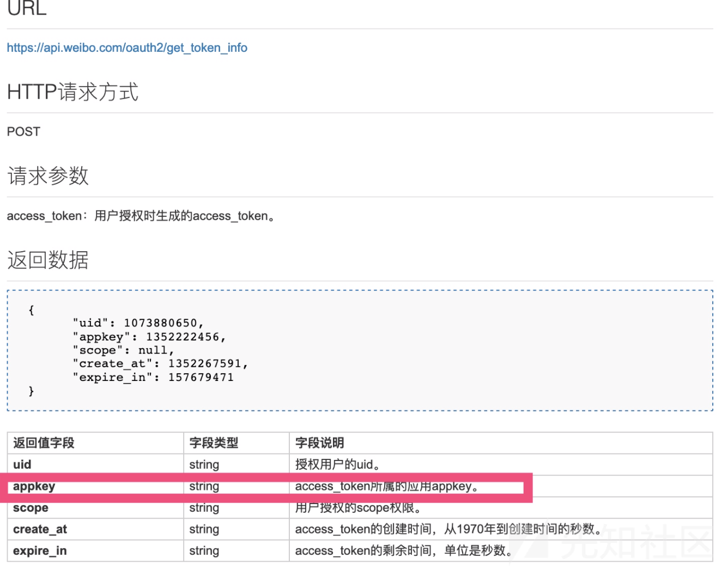This screenshot has width=728, height=570.
Task: Open the api.weibo.com get_token_info link
Action: click(x=127, y=48)
